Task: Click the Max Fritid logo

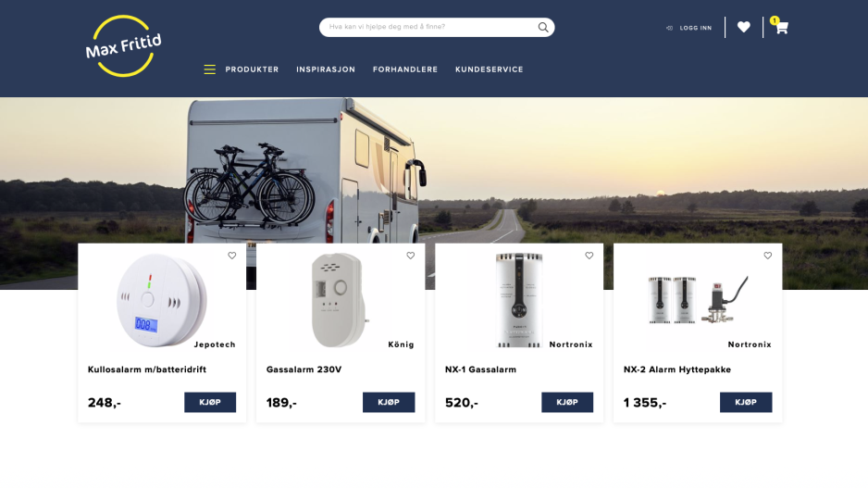Action: click(123, 46)
